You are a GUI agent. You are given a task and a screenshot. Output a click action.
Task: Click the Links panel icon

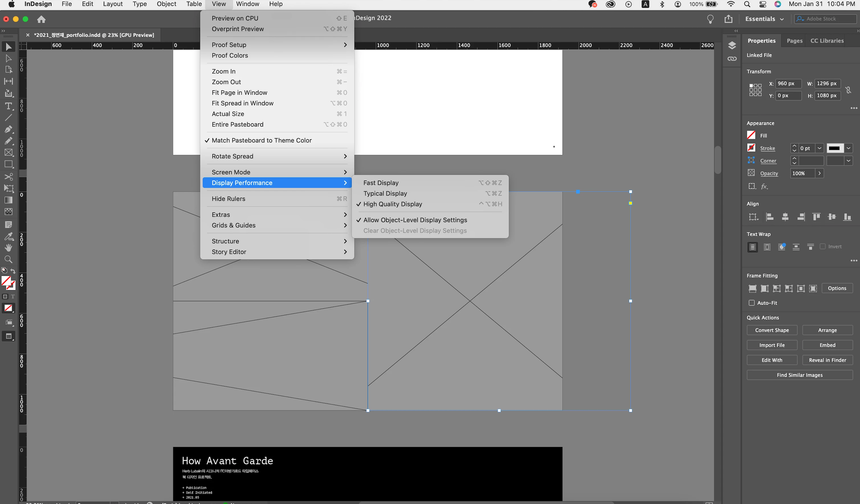click(x=732, y=59)
